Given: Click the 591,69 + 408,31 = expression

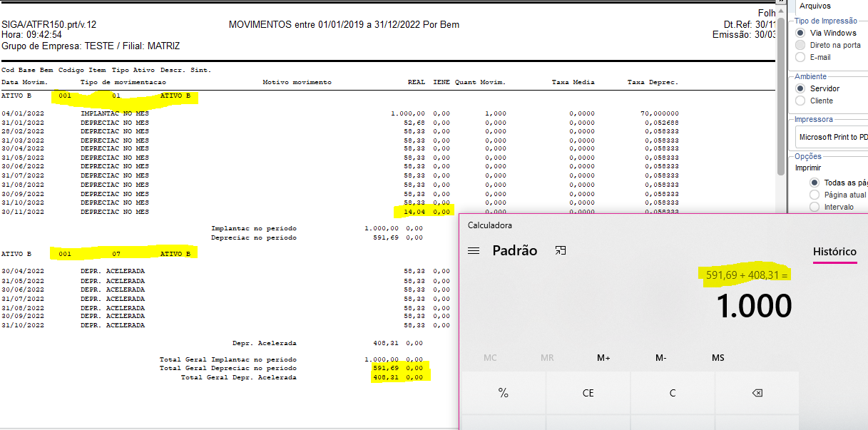Looking at the screenshot, I should (x=748, y=275).
